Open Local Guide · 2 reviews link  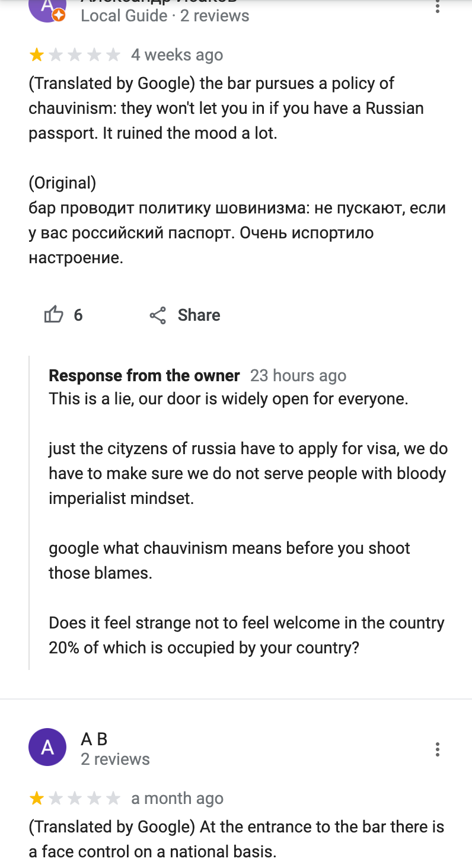165,15
